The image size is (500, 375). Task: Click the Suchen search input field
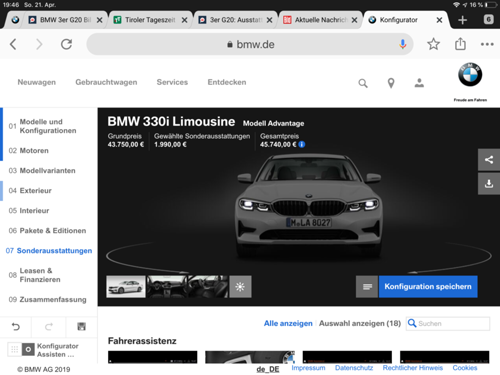coord(448,323)
